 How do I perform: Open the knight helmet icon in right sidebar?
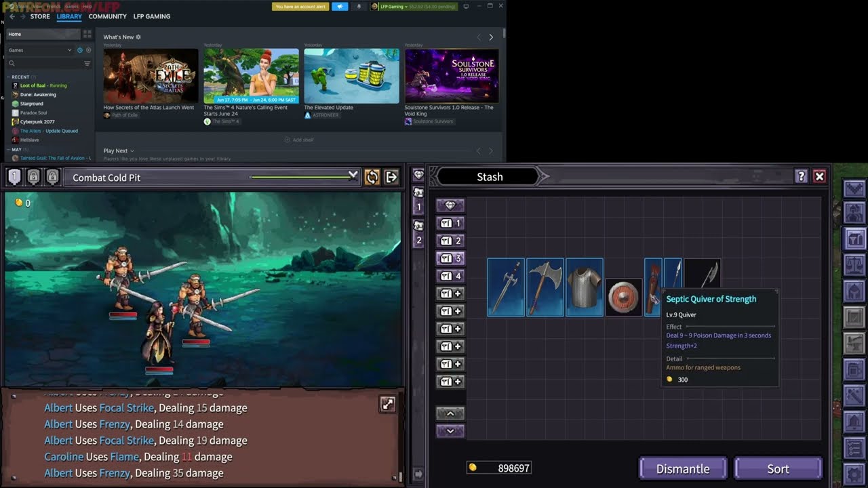(x=854, y=292)
